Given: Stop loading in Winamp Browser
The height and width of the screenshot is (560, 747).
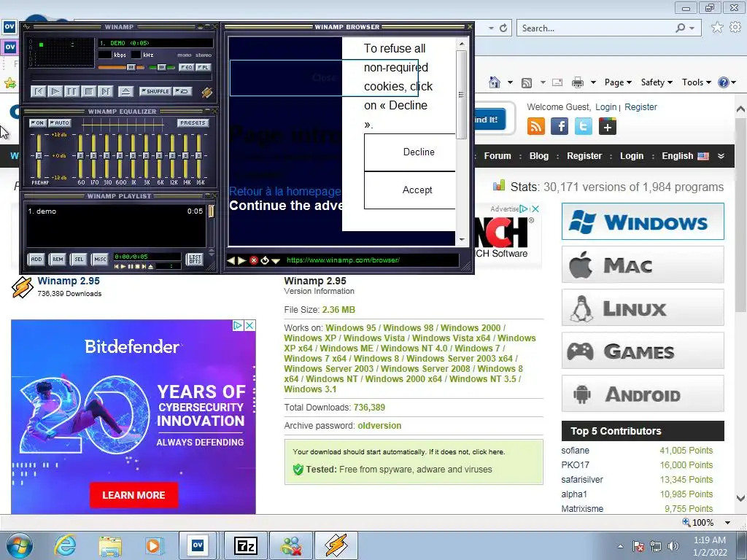Looking at the screenshot, I should (x=253, y=260).
